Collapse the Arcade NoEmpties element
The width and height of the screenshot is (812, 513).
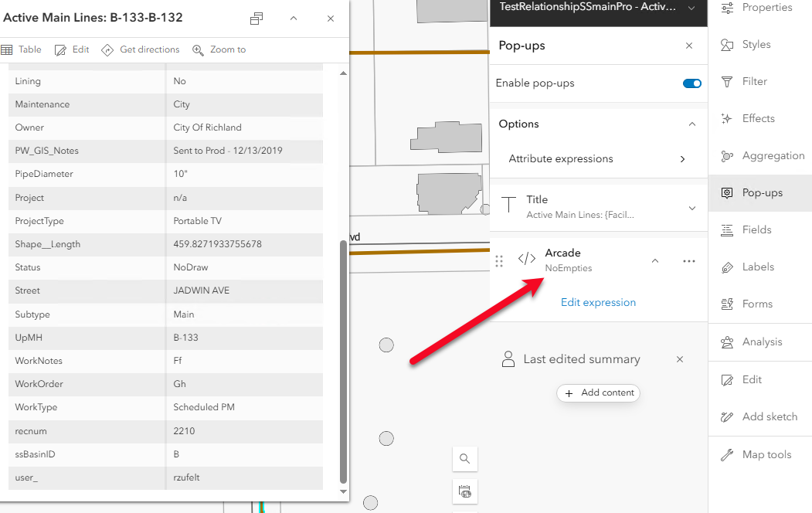click(x=654, y=260)
